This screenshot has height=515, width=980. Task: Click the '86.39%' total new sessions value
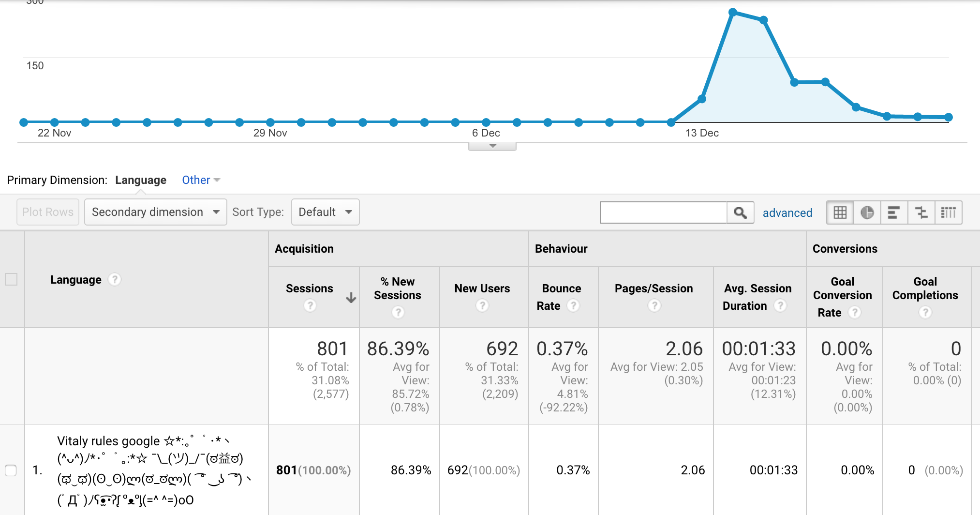point(398,348)
